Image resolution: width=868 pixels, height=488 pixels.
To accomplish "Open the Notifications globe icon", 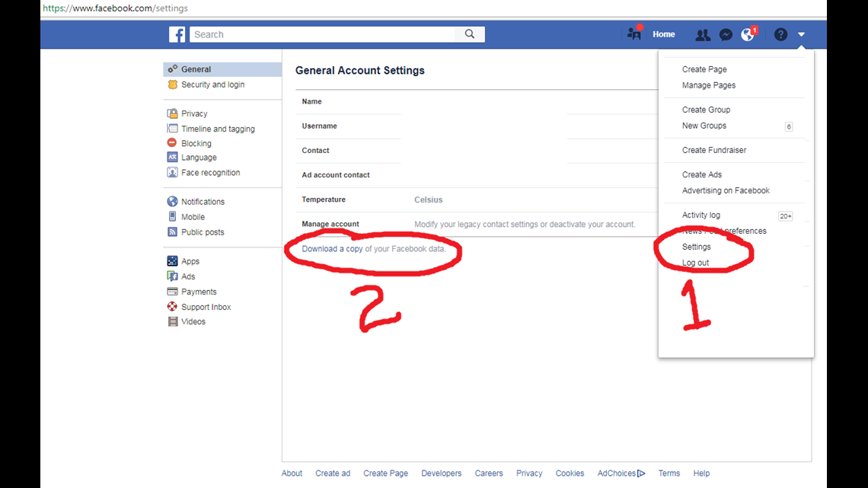I will point(748,34).
